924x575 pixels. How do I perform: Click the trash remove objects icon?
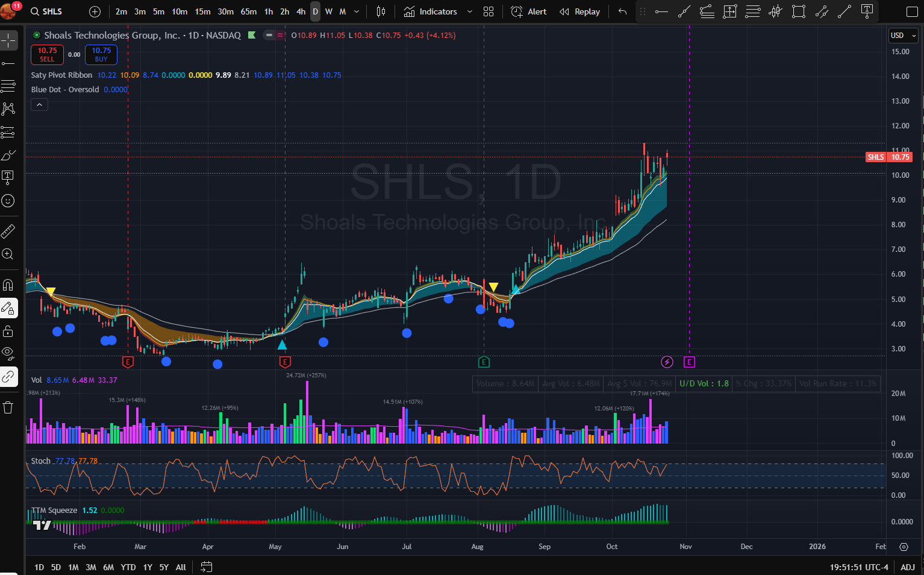(x=8, y=408)
